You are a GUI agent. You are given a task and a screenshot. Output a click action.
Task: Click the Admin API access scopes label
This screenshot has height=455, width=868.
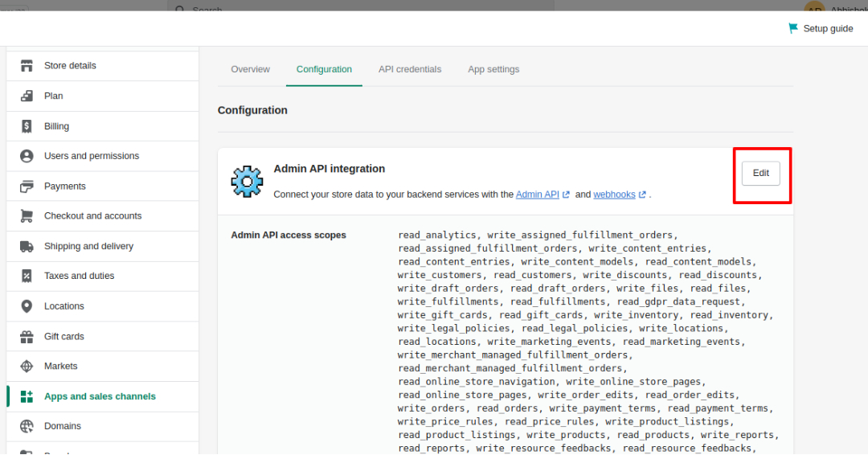tap(289, 236)
